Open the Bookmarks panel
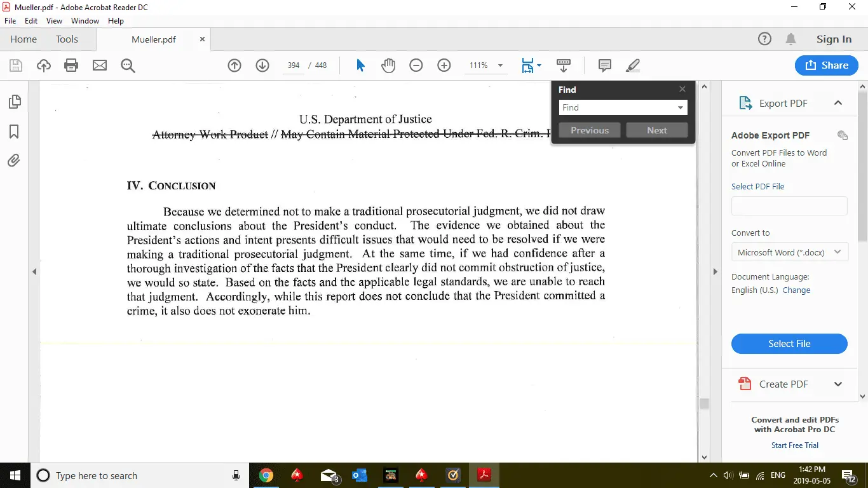Viewport: 868px width, 488px height. click(14, 132)
